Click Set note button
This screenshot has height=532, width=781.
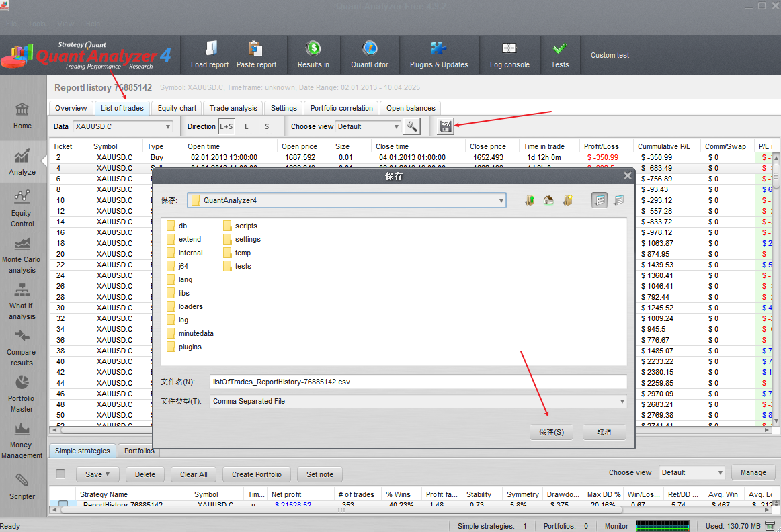320,474
